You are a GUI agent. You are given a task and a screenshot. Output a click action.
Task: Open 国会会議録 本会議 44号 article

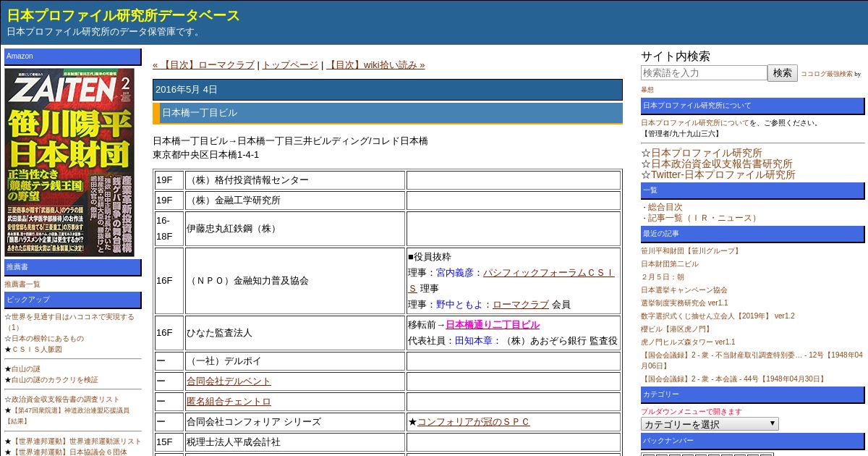click(x=733, y=379)
